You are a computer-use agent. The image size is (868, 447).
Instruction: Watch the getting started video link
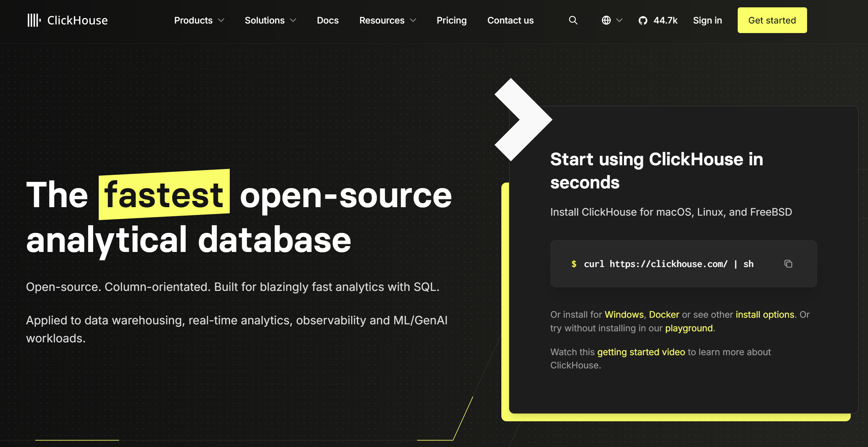641,352
